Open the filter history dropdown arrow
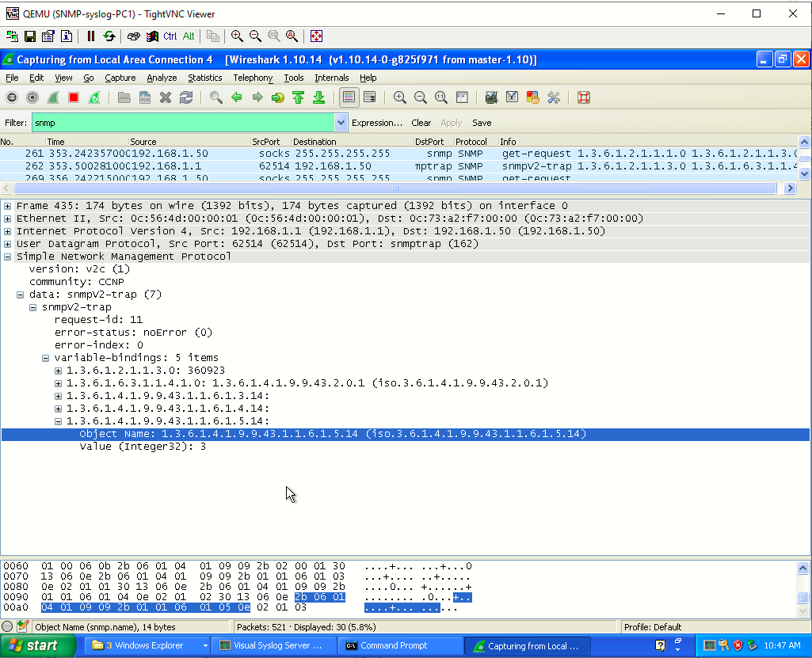Viewport: 812px width, 658px height. point(340,123)
